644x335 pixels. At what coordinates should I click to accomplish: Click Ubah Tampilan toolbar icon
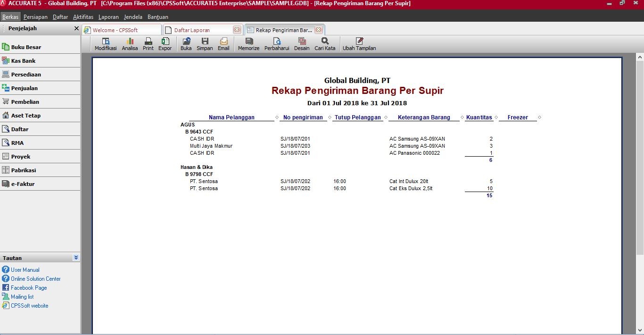[359, 44]
